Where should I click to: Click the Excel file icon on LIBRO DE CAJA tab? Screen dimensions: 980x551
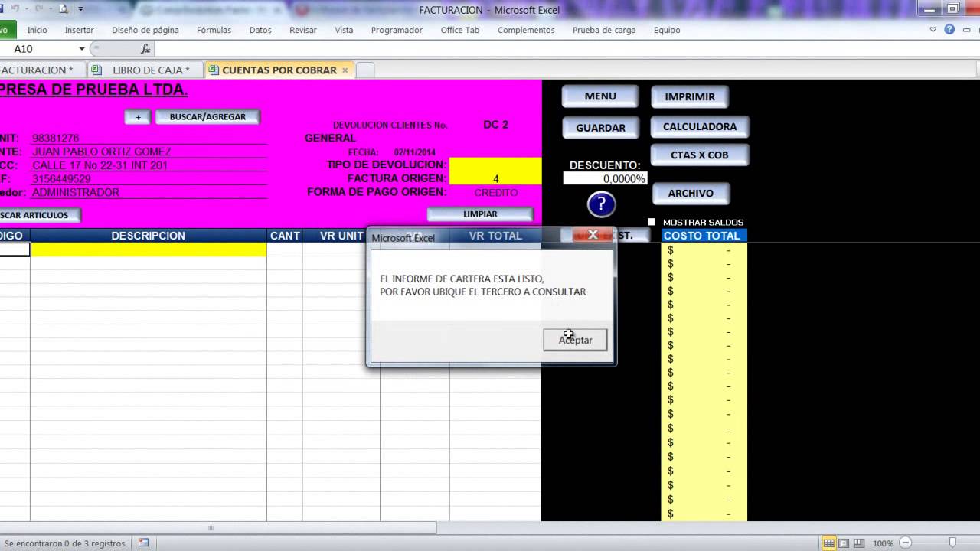coord(96,70)
